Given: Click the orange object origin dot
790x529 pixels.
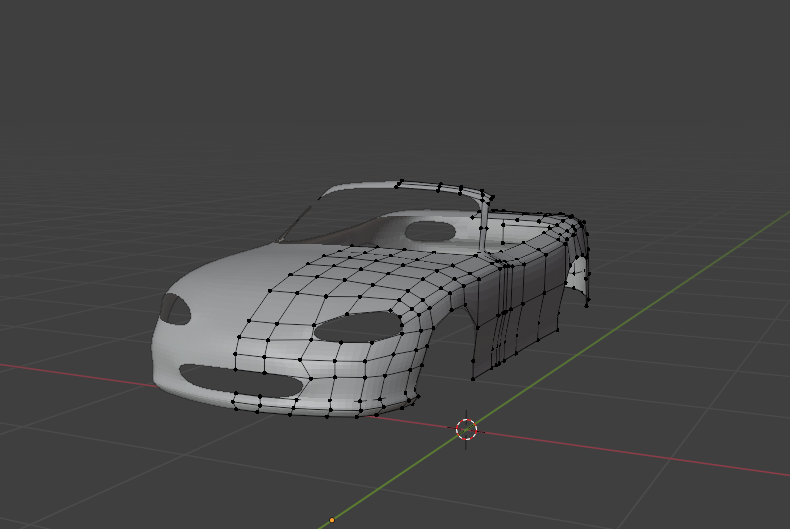Looking at the screenshot, I should click(332, 520).
